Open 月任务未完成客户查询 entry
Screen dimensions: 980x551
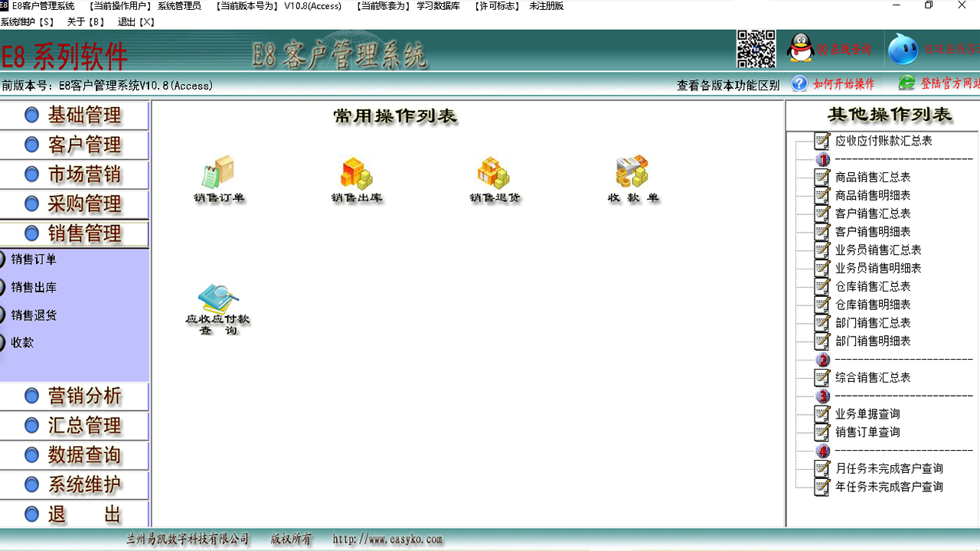pos(889,468)
